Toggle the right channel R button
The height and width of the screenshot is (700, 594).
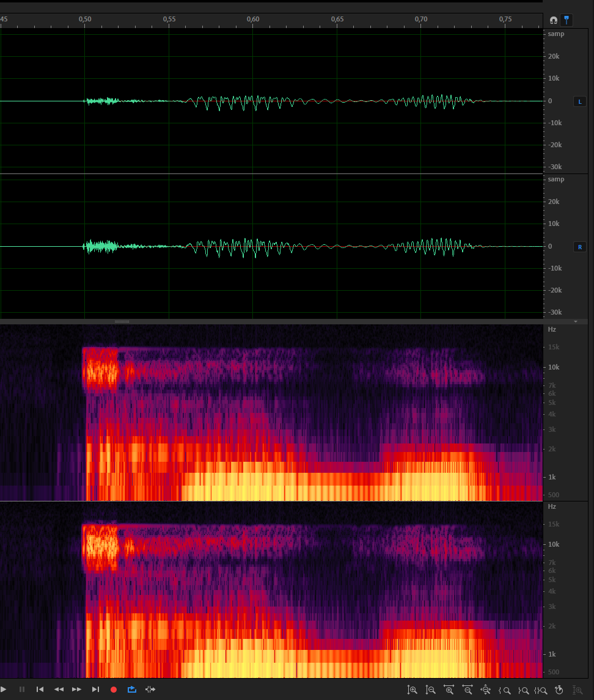580,247
